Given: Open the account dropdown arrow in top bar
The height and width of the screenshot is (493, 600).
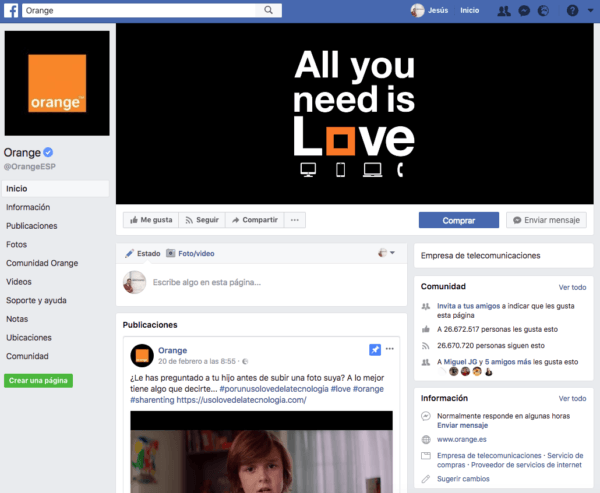Looking at the screenshot, I should (x=589, y=10).
